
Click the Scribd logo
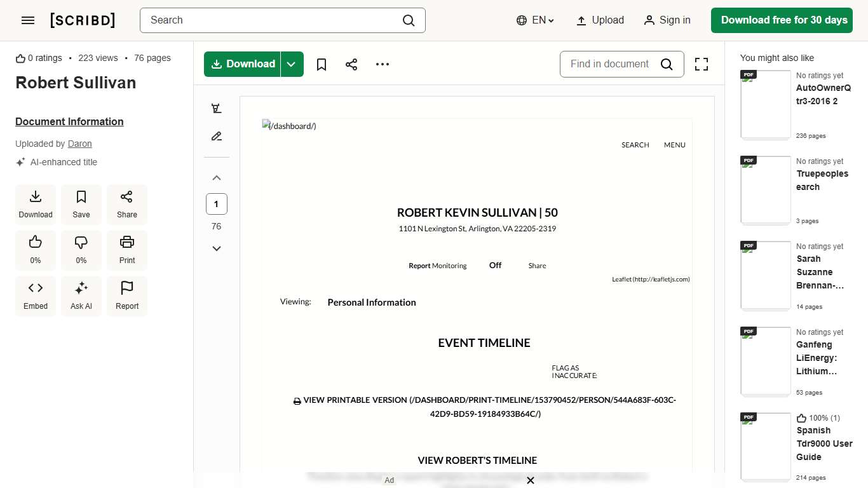83,20
